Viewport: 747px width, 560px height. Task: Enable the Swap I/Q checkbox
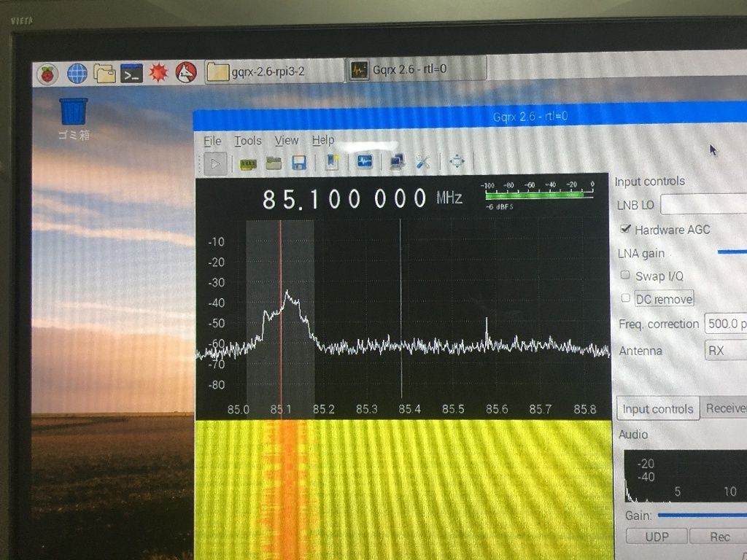(x=625, y=275)
